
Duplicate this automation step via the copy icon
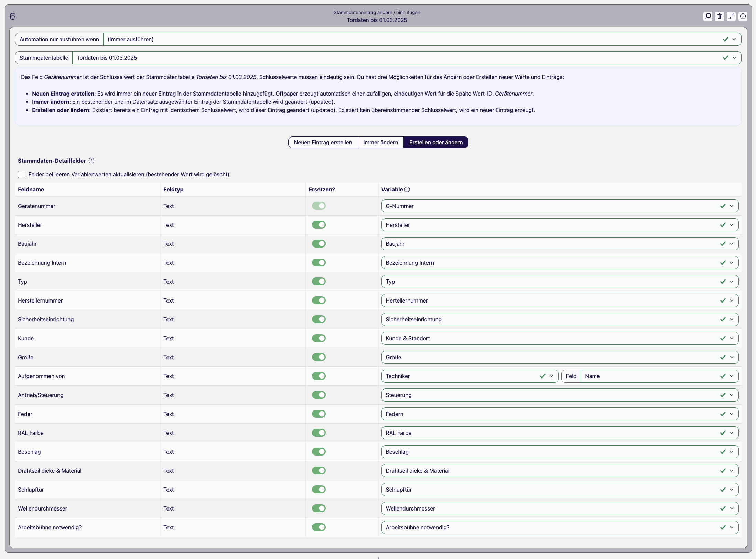[x=708, y=16]
